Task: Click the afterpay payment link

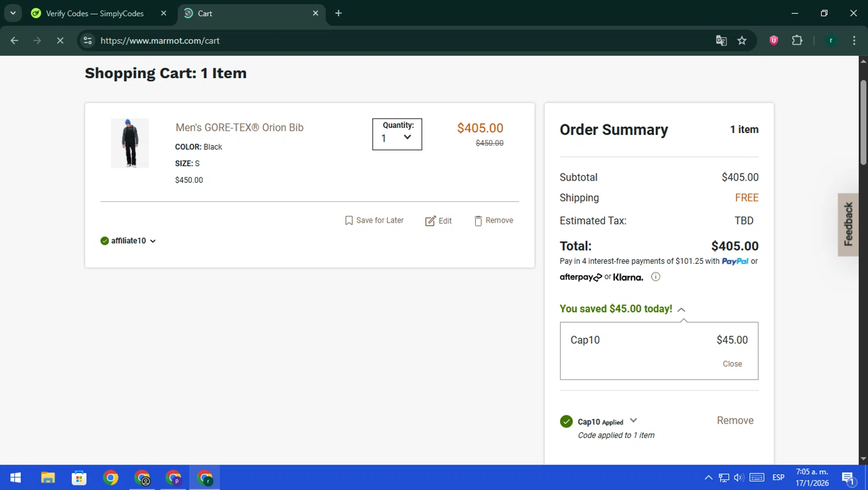Action: [580, 277]
